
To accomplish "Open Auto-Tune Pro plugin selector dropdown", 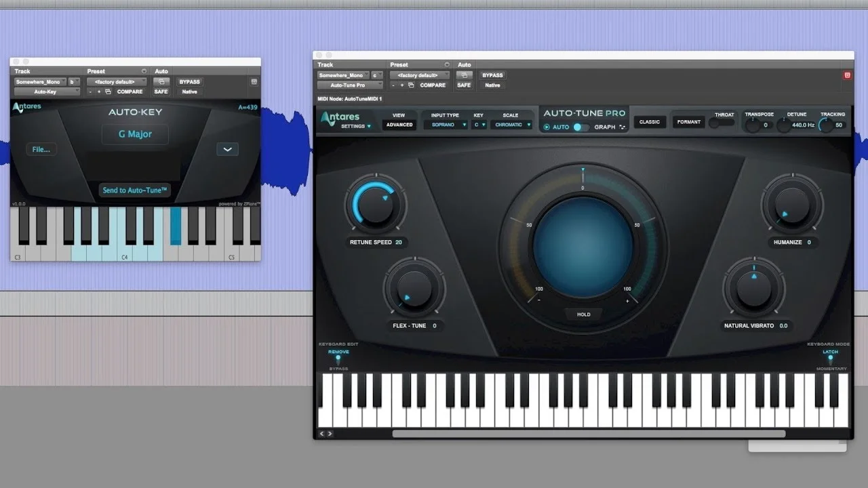I will [351, 85].
